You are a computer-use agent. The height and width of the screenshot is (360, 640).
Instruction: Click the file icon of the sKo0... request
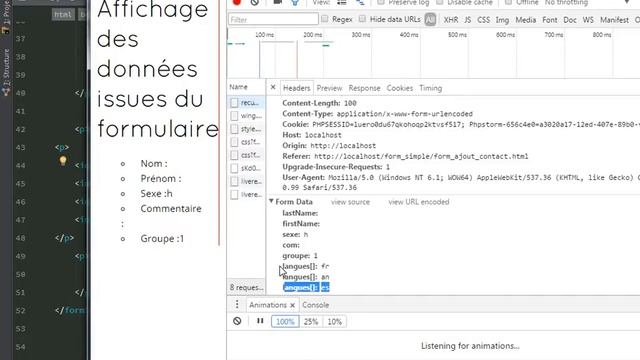pyautogui.click(x=234, y=168)
